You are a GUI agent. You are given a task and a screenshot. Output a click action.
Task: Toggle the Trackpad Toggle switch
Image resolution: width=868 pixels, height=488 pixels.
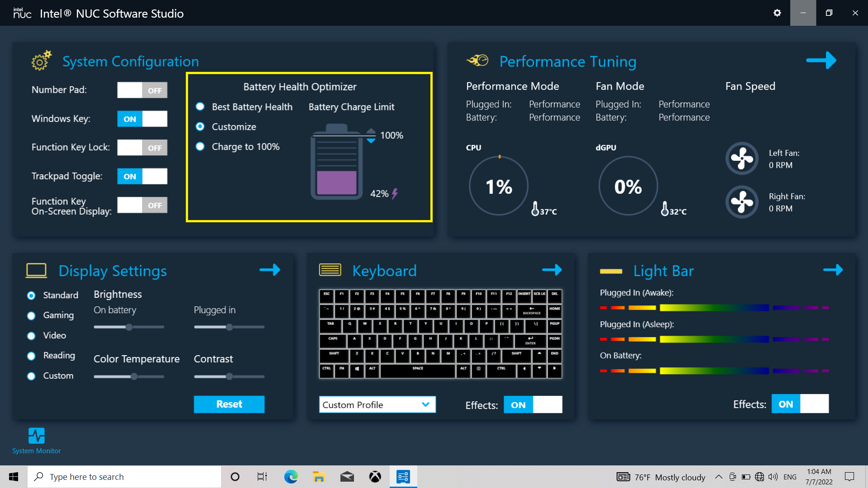(x=142, y=176)
